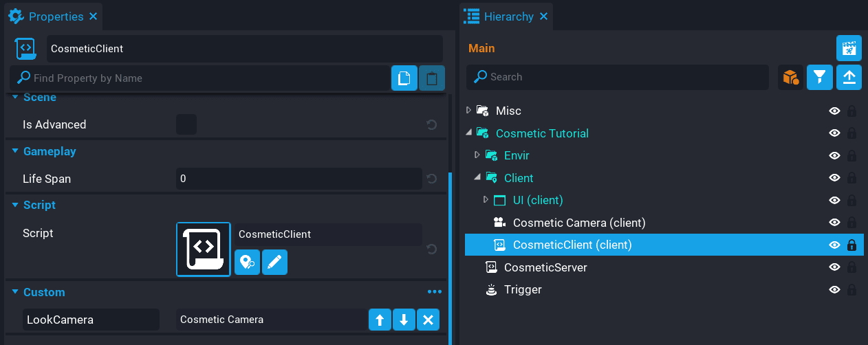Viewport: 868px width, 345px height.
Task: Toggle lock on CosmeticClient object
Action: [851, 245]
